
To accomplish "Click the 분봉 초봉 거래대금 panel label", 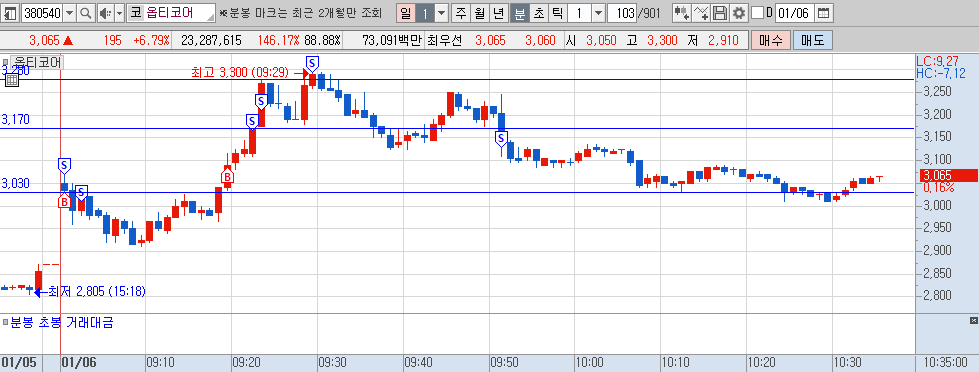I will (62, 323).
